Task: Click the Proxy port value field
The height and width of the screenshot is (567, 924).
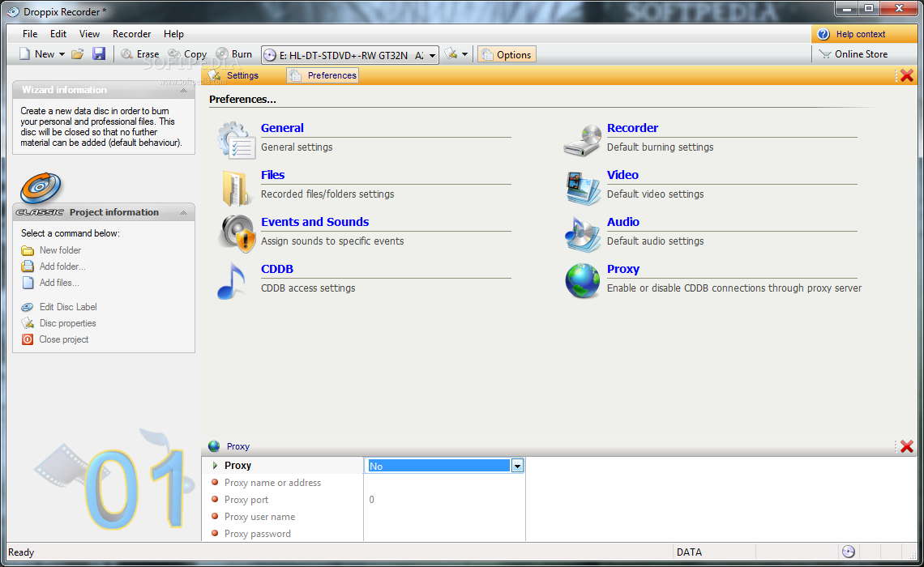Action: coord(444,500)
